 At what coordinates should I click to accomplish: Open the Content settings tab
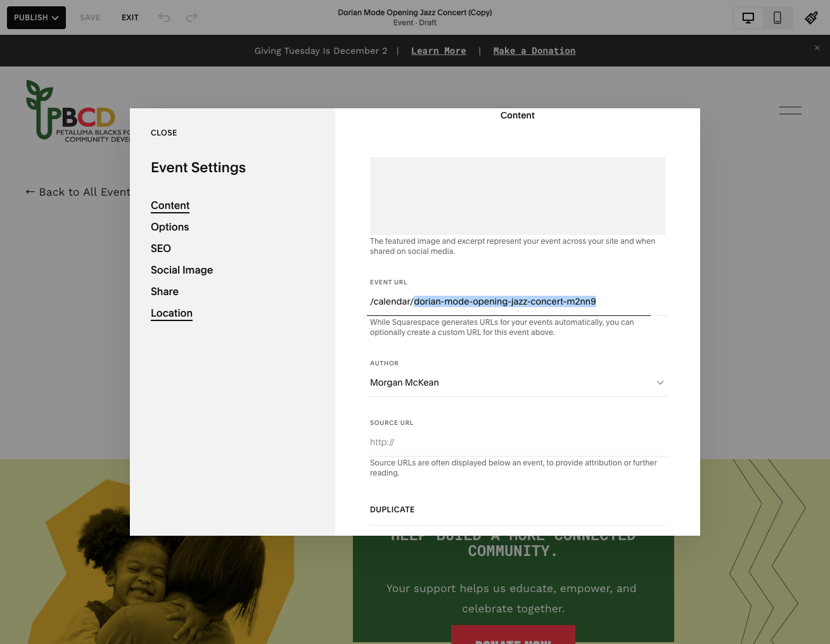coord(170,206)
